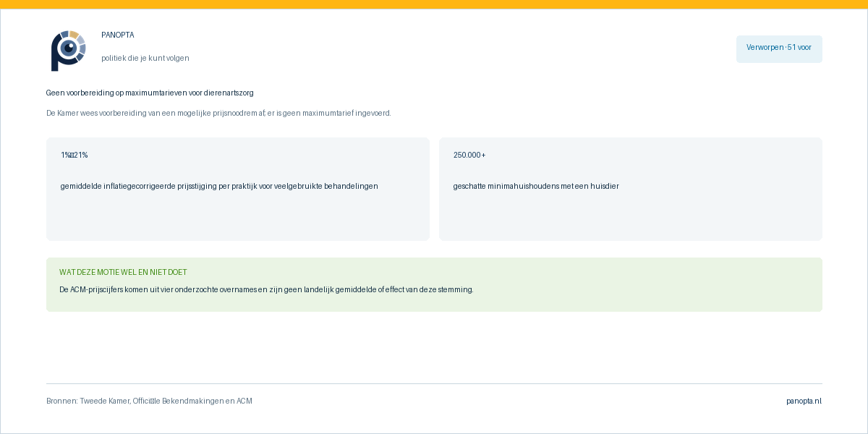The image size is (868, 434).
Task: Click the PANOPTA brand name
Action: pyautogui.click(x=118, y=35)
